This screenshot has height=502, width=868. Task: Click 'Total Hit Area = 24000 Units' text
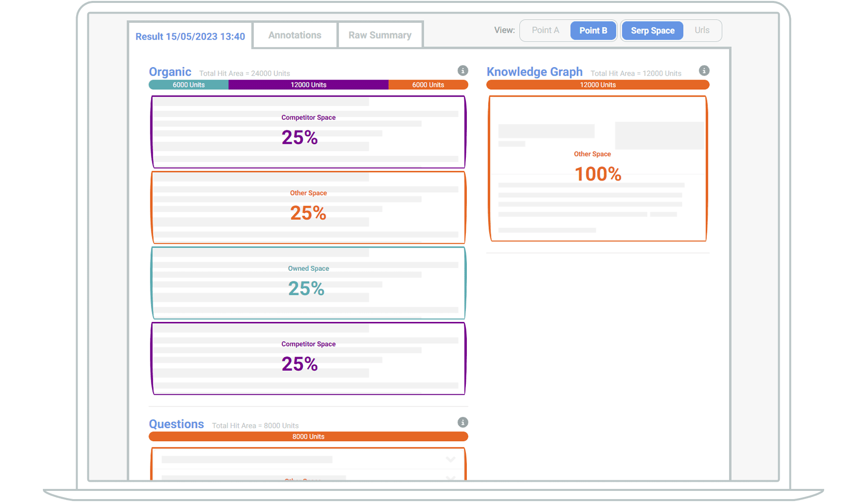[x=244, y=73]
